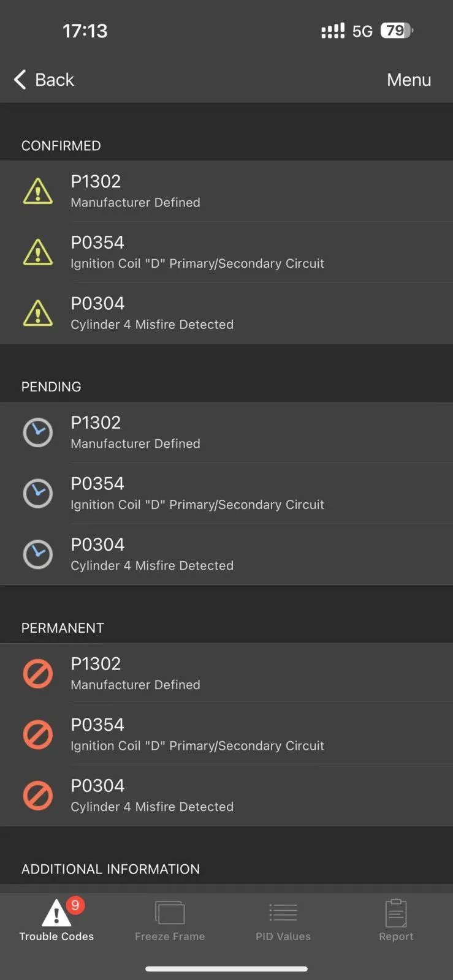Viewport: 453px width, 980px height.
Task: Open the Menu in the top bar
Action: point(409,80)
